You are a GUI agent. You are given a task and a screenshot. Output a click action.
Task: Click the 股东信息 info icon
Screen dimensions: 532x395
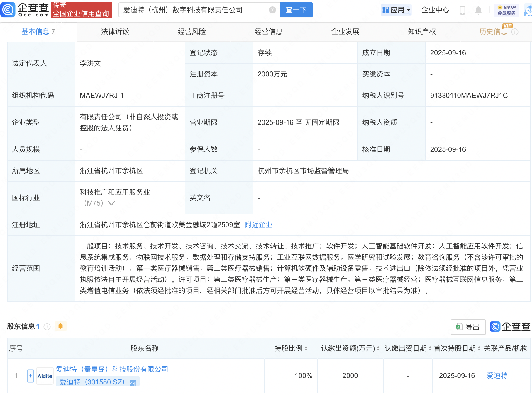pyautogui.click(x=47, y=326)
